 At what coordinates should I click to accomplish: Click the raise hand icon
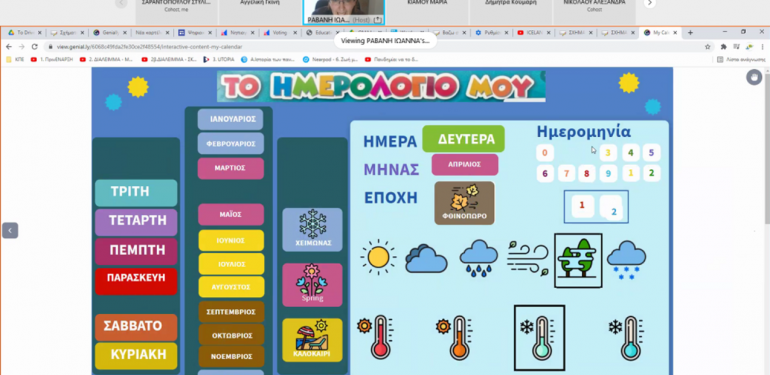click(x=754, y=77)
